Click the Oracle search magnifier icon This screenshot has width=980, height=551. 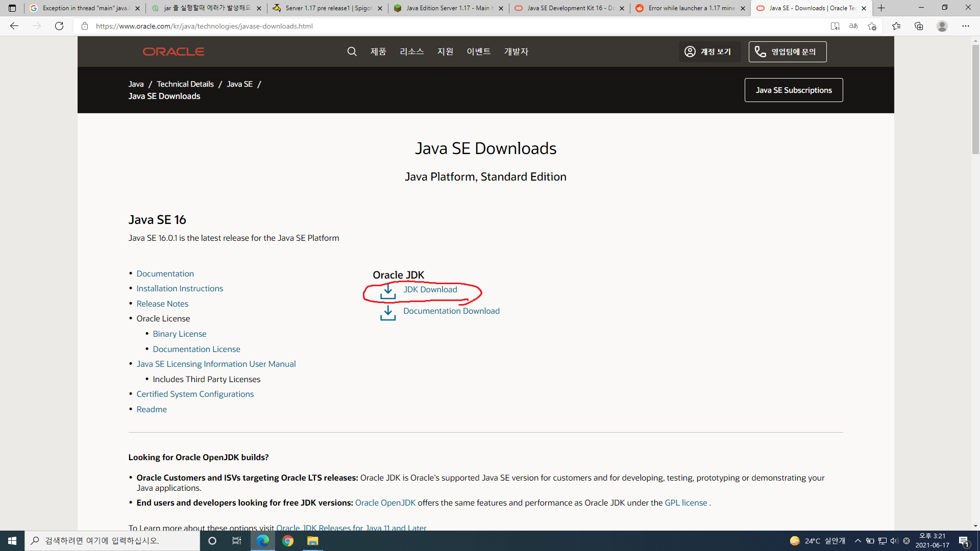352,52
